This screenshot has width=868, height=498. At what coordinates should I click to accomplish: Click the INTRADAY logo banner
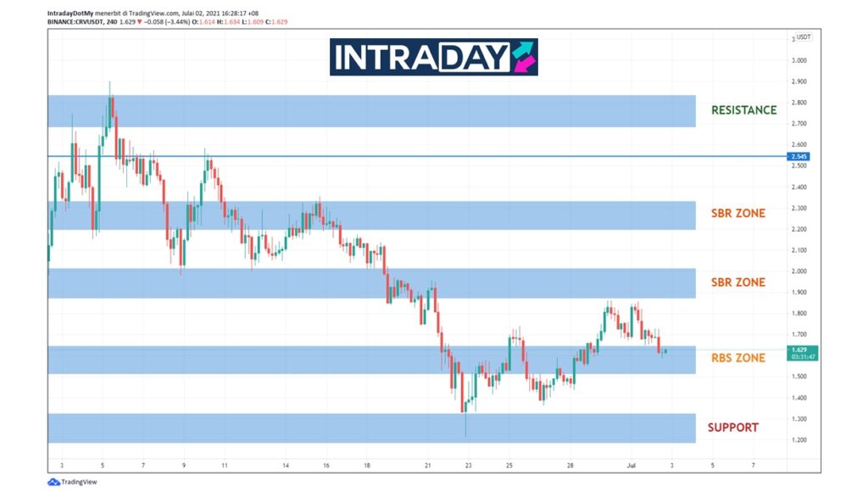[433, 57]
